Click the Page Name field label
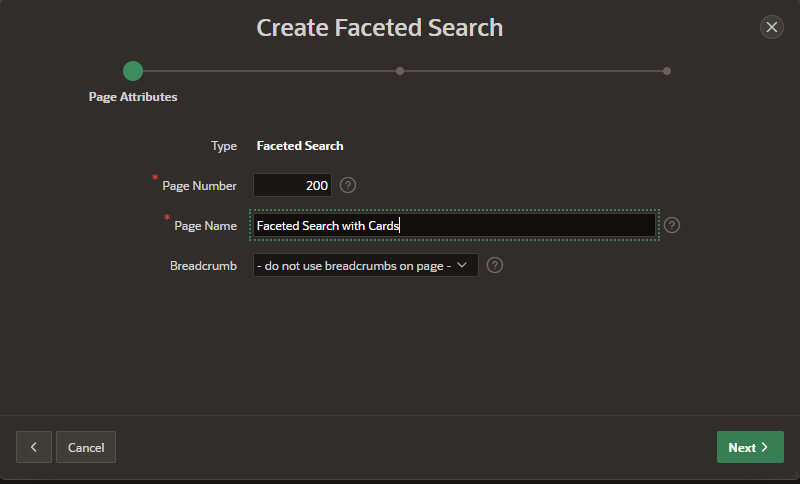The height and width of the screenshot is (484, 800). click(x=205, y=225)
